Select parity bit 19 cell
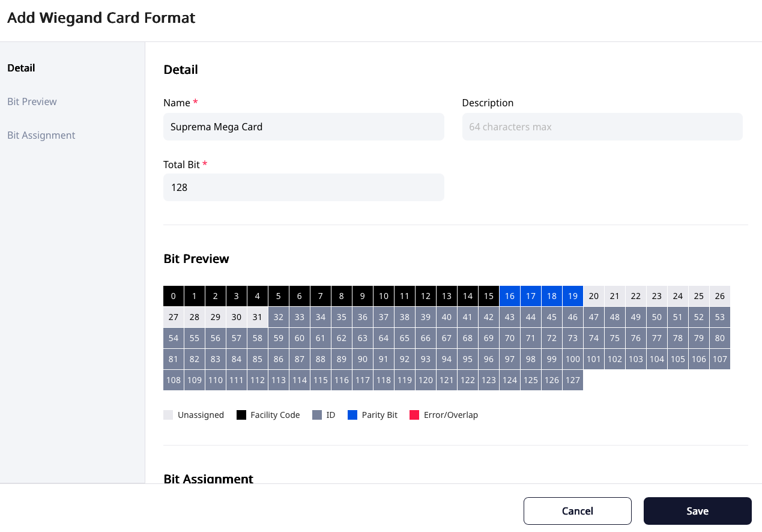The width and height of the screenshot is (762, 532). tap(573, 296)
